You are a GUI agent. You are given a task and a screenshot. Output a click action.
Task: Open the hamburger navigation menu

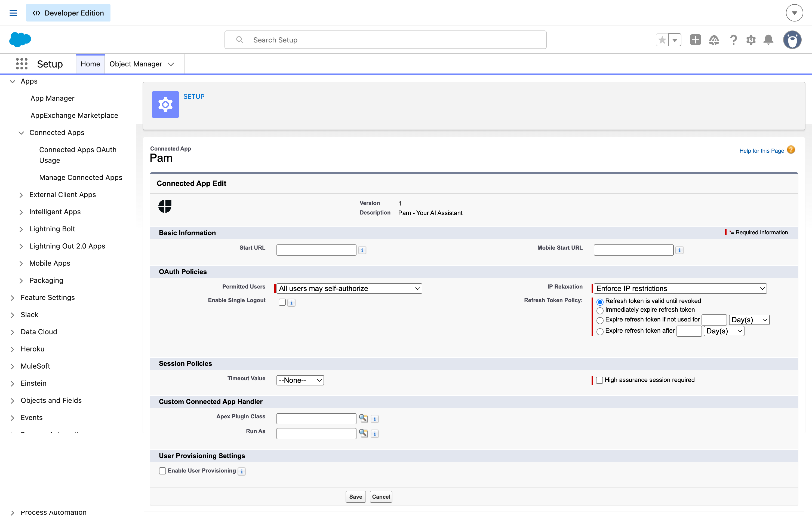point(13,13)
